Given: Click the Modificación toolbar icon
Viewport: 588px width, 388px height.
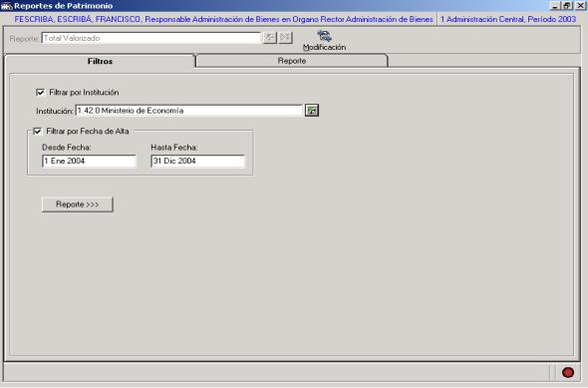Looking at the screenshot, I should (x=324, y=36).
